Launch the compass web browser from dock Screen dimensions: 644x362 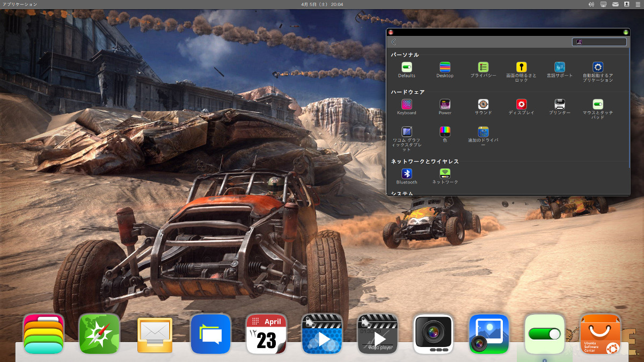click(99, 334)
